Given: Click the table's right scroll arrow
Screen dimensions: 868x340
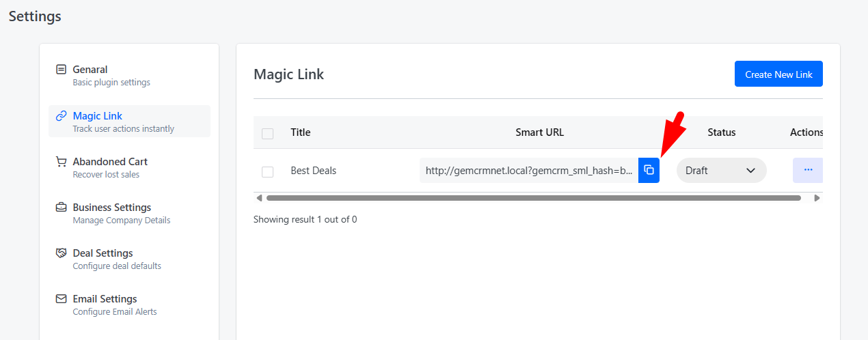Looking at the screenshot, I should click(817, 198).
